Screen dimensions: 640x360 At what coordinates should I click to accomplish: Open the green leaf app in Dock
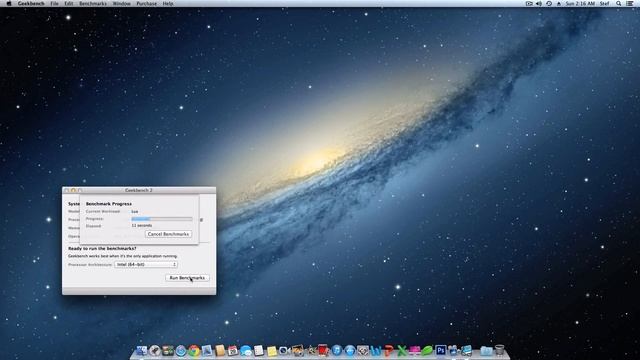coord(427,350)
